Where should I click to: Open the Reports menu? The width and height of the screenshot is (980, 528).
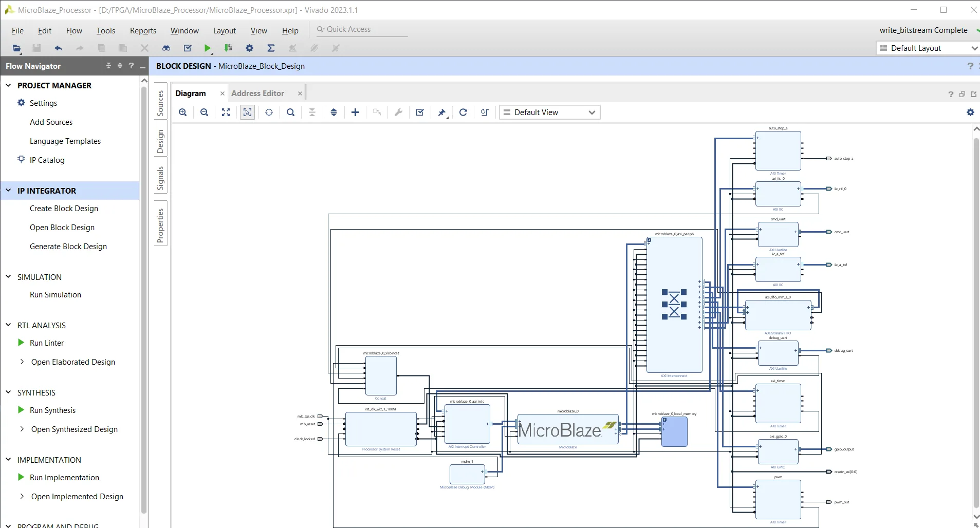(143, 31)
